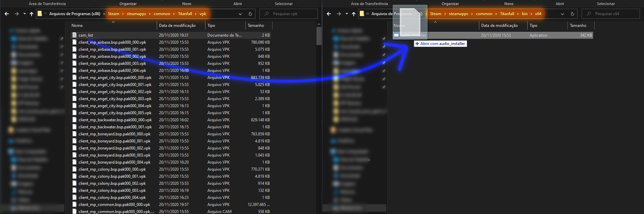644x214 pixels.
Task: Click the Arquivo CAM type cell
Action: (x=219, y=211)
